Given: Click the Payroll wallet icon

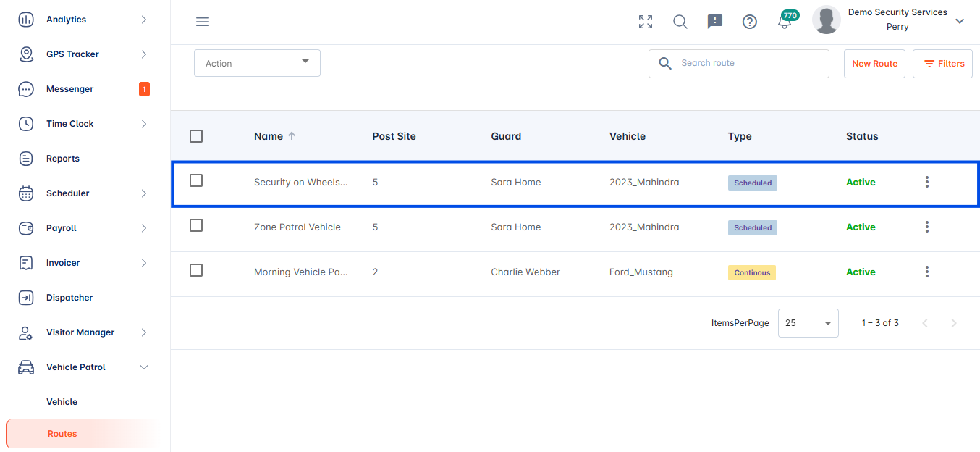Looking at the screenshot, I should (x=26, y=228).
